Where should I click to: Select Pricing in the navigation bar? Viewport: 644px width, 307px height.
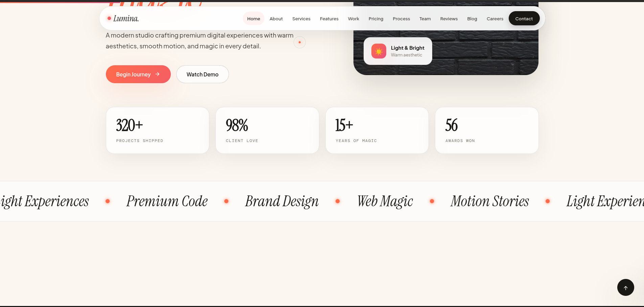pos(376,19)
